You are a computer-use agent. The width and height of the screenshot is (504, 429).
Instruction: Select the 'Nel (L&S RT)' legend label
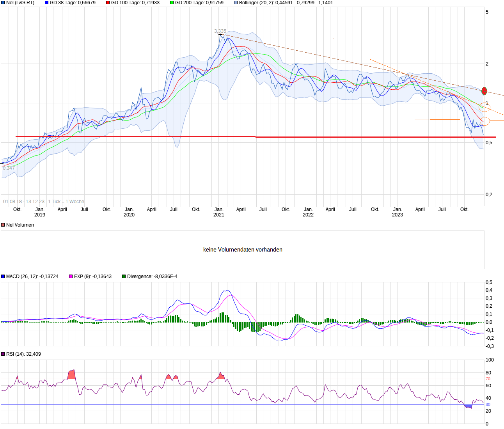point(20,3)
